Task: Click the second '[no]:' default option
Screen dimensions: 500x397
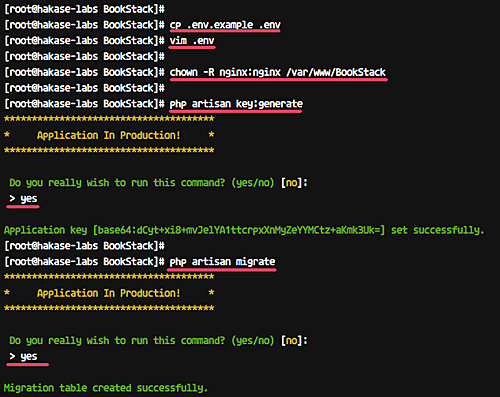Action: point(294,341)
